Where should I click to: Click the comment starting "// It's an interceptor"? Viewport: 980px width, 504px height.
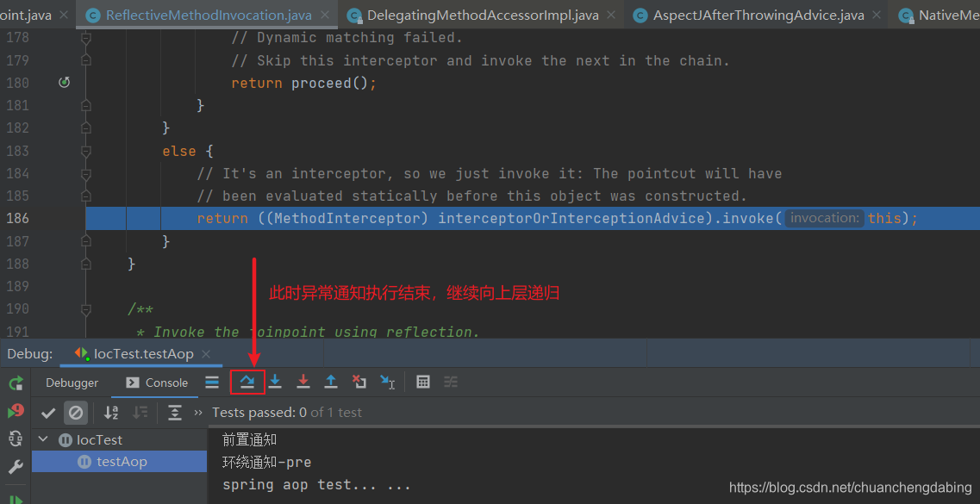490,173
